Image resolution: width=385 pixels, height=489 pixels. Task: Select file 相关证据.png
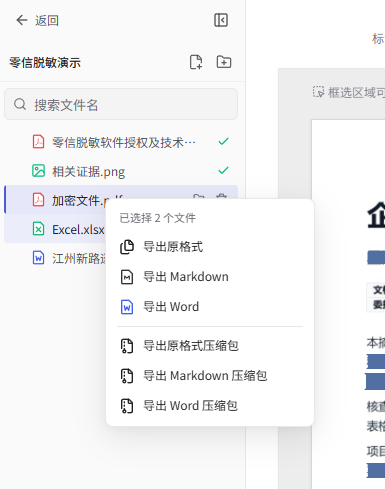click(121, 171)
